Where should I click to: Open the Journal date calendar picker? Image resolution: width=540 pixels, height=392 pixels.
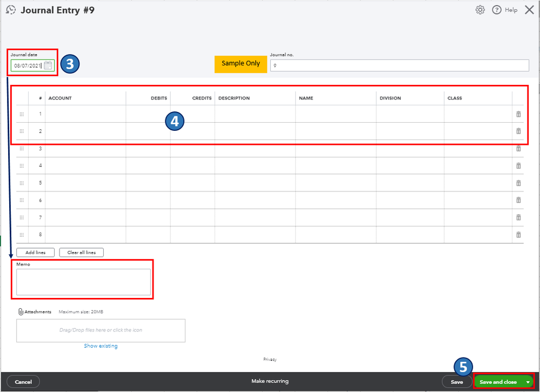pyautogui.click(x=48, y=65)
